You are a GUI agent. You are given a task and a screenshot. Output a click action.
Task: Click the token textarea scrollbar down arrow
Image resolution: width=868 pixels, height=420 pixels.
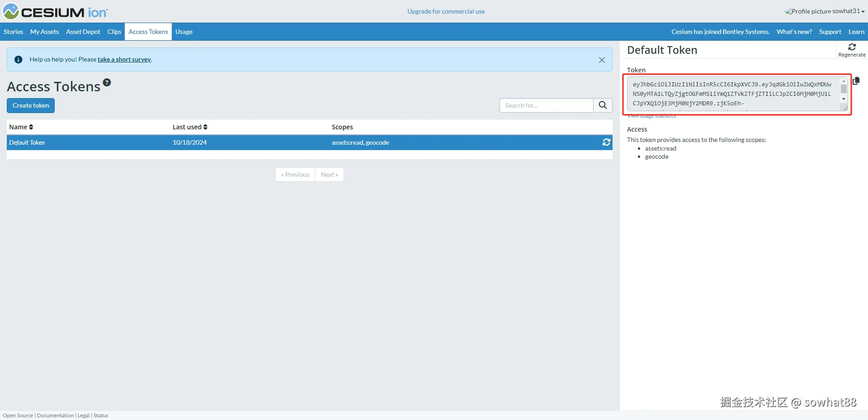pyautogui.click(x=844, y=99)
